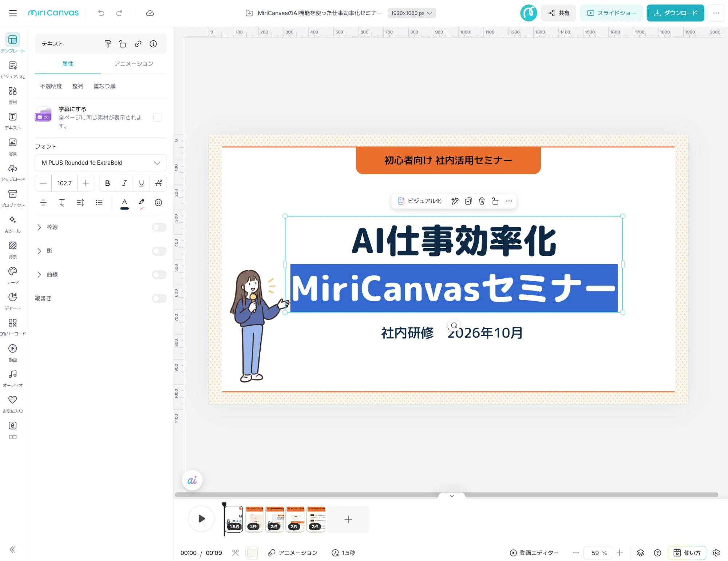Open the AIツール sidebar panel

pos(13,224)
